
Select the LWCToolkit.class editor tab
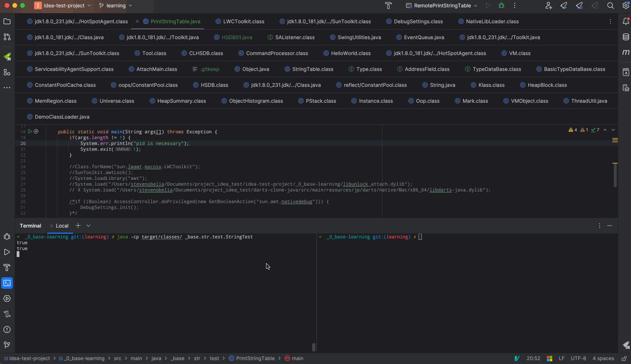tap(244, 21)
